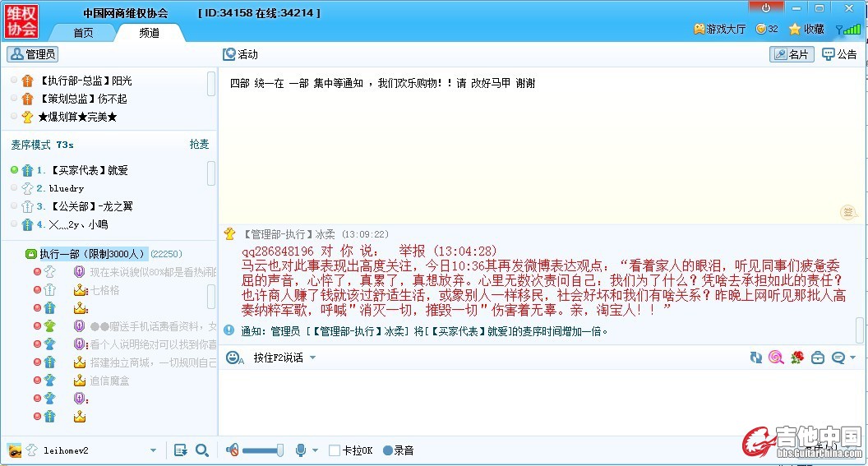The height and width of the screenshot is (466, 868).
Task: Send a rose flower gift
Action: [x=797, y=358]
